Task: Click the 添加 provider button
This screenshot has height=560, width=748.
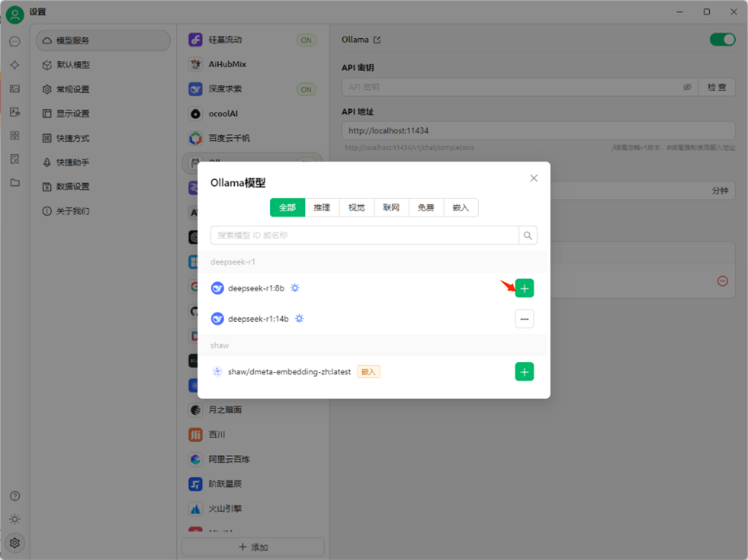Action: pos(253,547)
